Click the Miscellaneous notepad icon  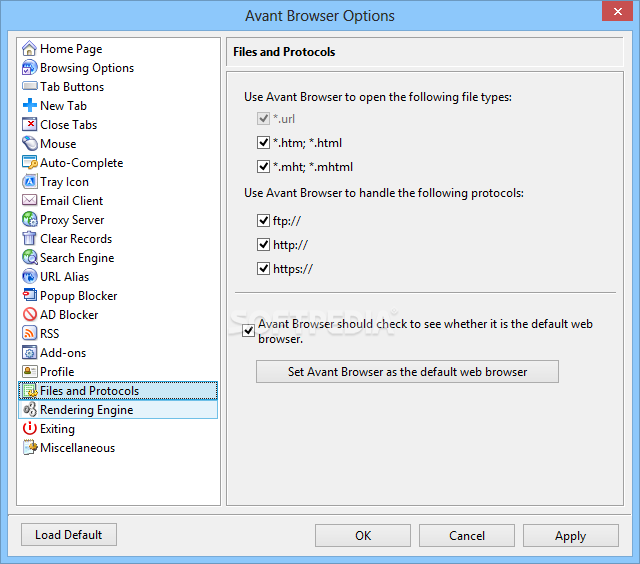tap(29, 448)
